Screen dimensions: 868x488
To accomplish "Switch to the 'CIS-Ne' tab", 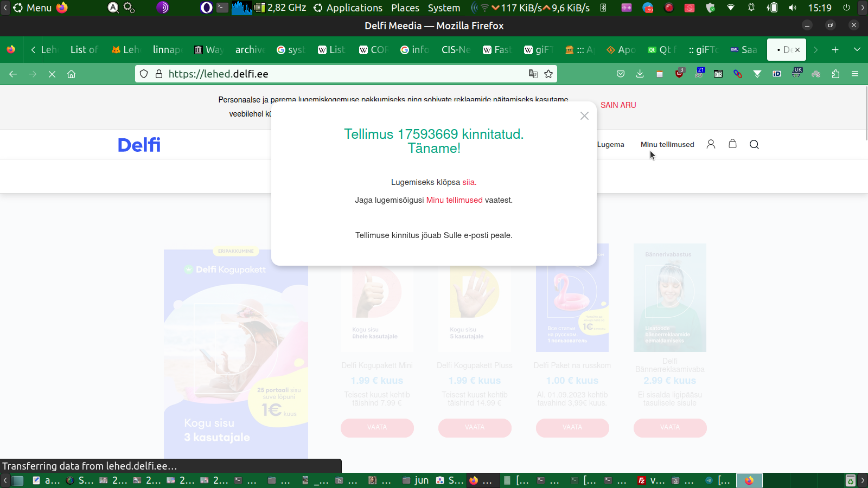I will pyautogui.click(x=456, y=50).
